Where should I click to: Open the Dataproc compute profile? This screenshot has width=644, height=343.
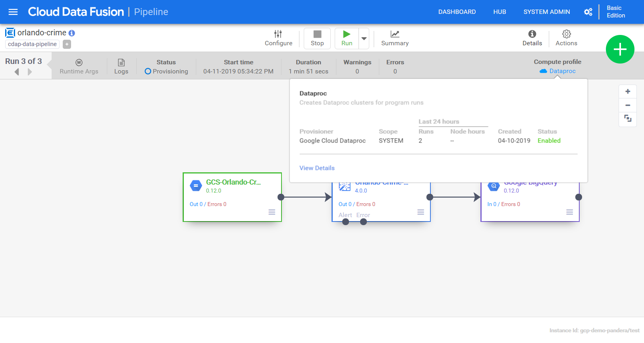point(562,71)
